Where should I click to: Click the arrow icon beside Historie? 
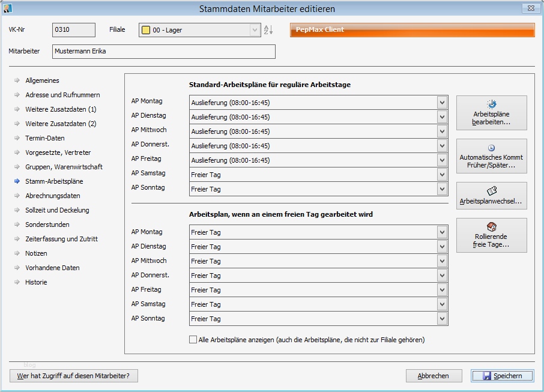tap(17, 282)
